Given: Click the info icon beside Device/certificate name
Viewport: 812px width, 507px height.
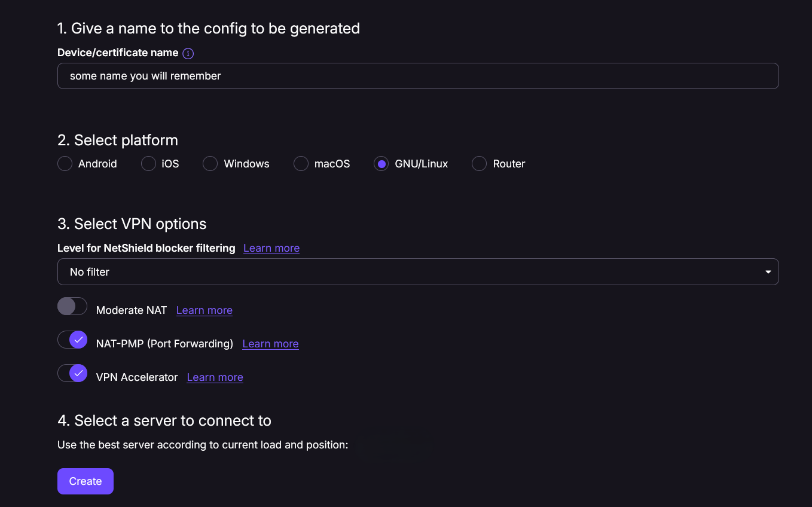Looking at the screenshot, I should (188, 53).
